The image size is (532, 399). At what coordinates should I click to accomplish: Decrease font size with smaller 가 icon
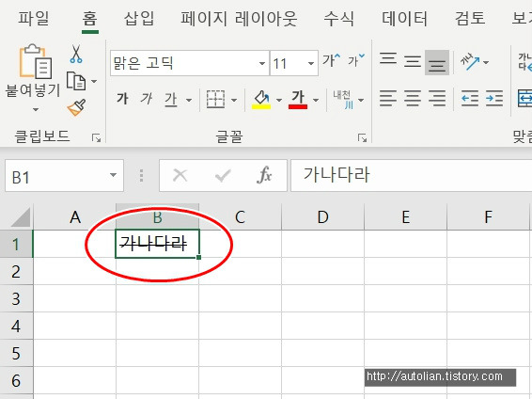356,61
